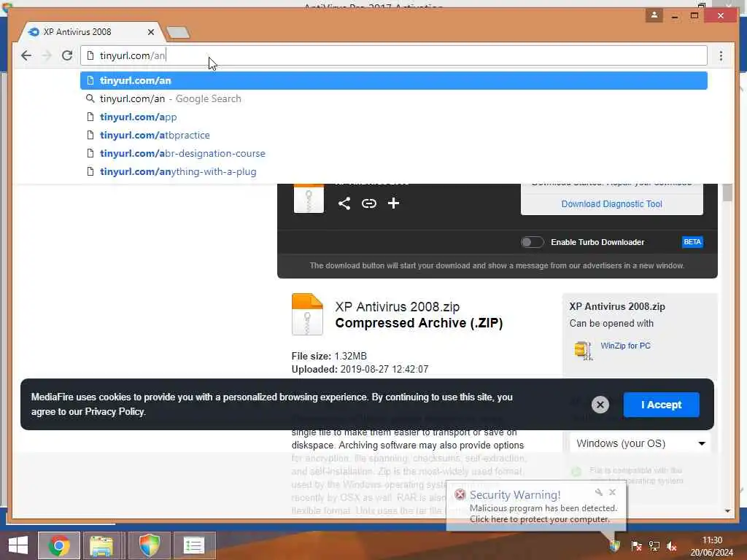Click the red error icon in the Security Warning
Viewport: 747px width, 560px height.
[x=460, y=494]
